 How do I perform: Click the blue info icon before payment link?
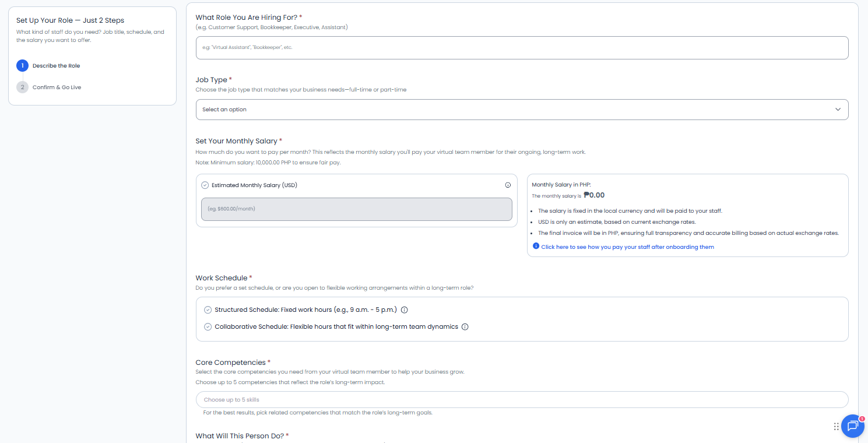(536, 246)
